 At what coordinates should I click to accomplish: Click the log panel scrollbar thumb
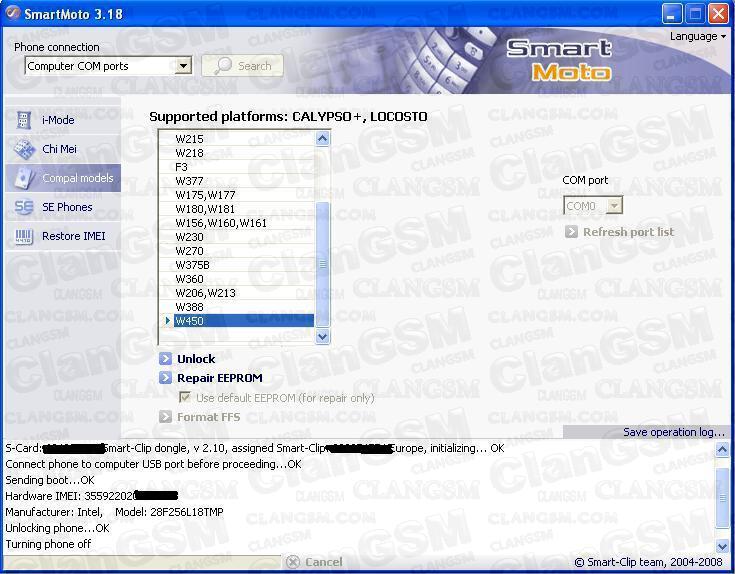(x=722, y=498)
